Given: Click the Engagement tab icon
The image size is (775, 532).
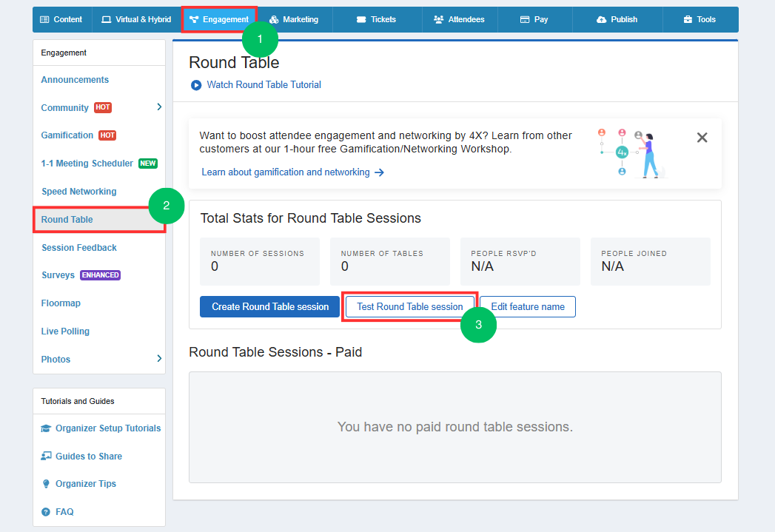Looking at the screenshot, I should [194, 20].
